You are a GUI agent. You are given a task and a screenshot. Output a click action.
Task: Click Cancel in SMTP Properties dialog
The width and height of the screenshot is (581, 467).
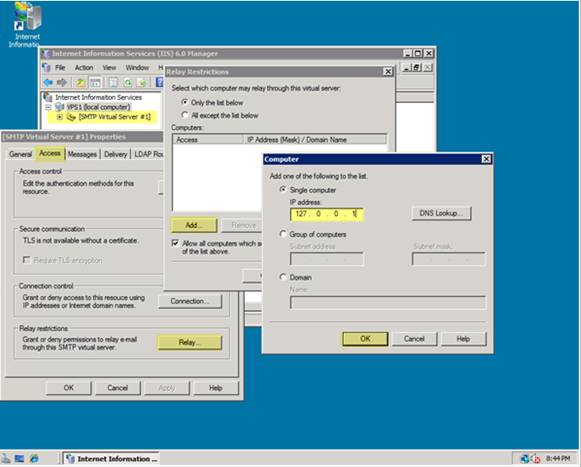pyautogui.click(x=118, y=388)
